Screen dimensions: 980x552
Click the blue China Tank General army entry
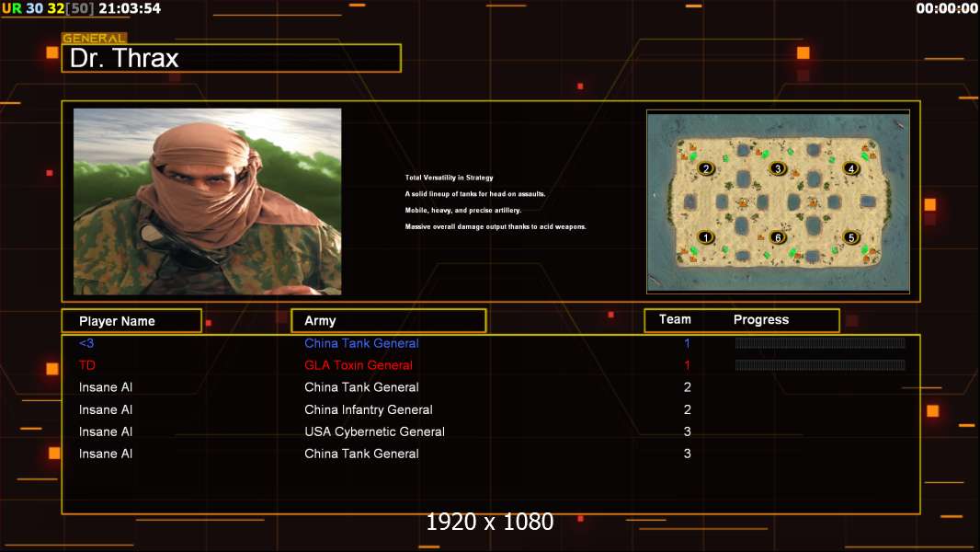(x=361, y=343)
